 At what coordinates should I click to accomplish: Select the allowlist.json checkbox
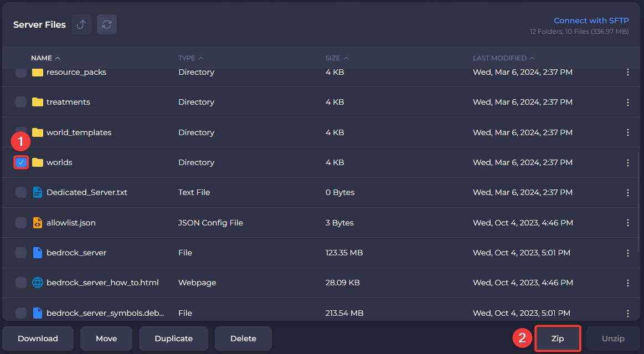tap(21, 223)
